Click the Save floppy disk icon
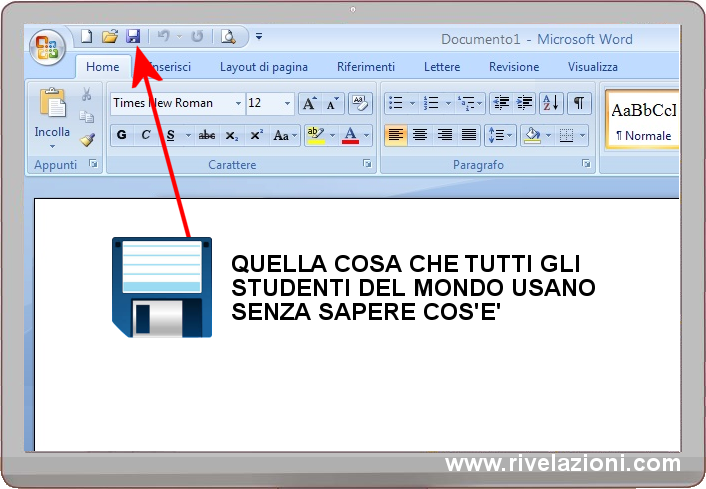 click(x=133, y=37)
